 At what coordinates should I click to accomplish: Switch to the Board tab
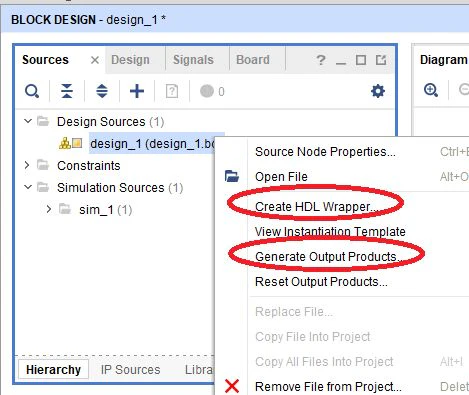tap(253, 60)
